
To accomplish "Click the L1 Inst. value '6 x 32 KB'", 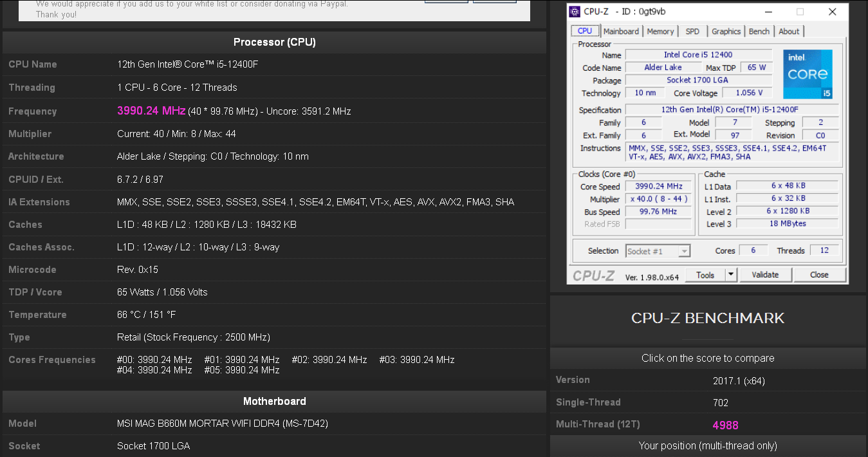I will click(x=788, y=198).
